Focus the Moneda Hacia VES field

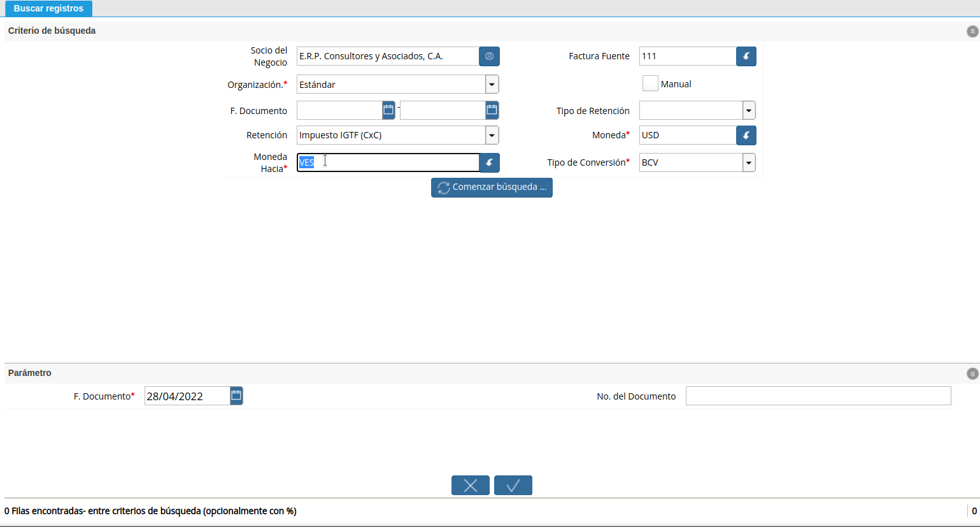(388, 162)
